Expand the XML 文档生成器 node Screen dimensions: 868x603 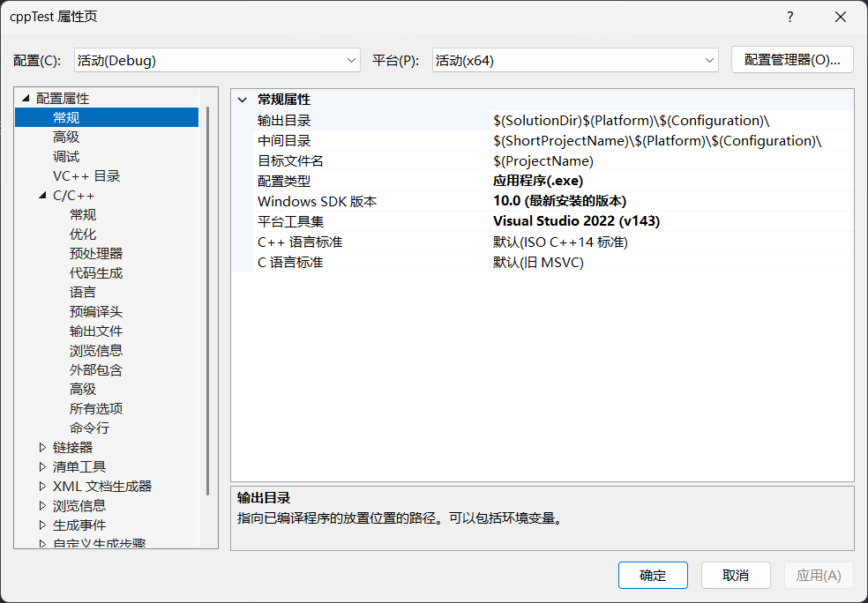pos(42,486)
